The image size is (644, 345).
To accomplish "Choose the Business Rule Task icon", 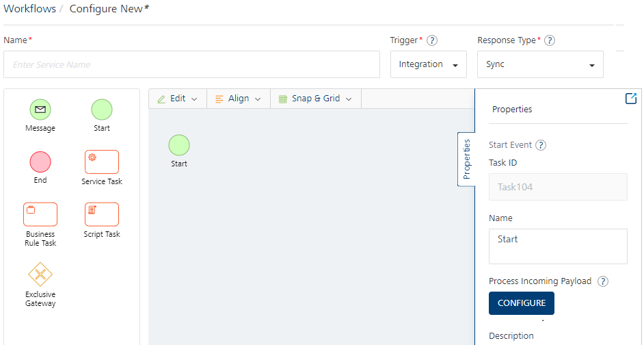I will point(40,214).
